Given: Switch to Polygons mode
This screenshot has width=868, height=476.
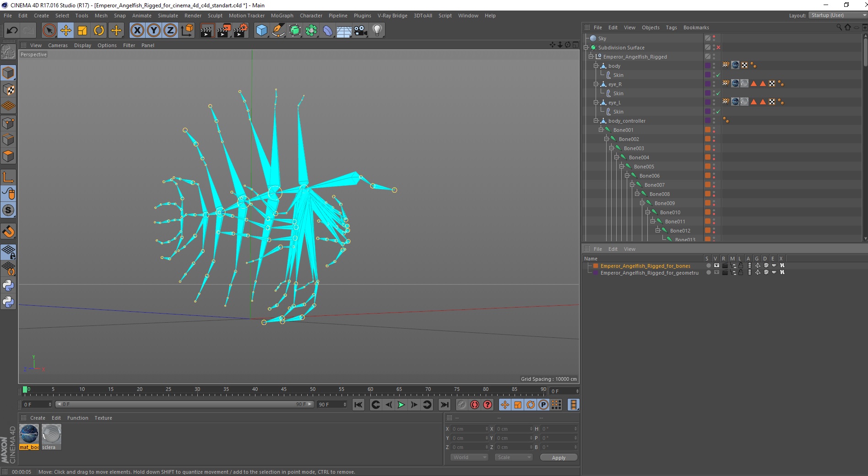Looking at the screenshot, I should click(x=8, y=156).
